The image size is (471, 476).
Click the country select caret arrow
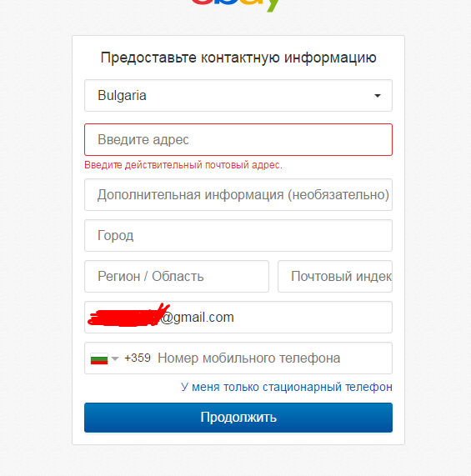point(378,96)
